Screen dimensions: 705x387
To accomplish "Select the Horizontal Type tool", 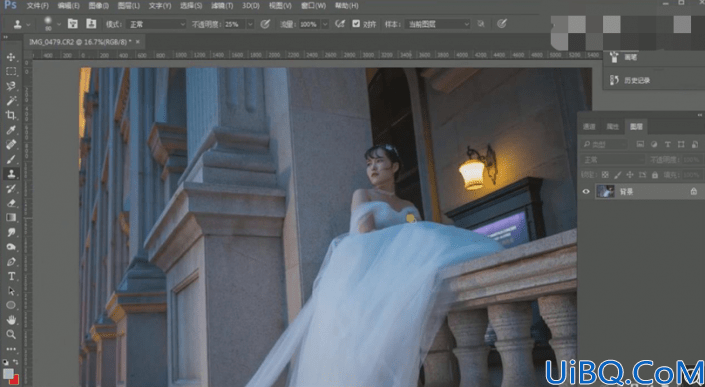I will click(x=11, y=276).
